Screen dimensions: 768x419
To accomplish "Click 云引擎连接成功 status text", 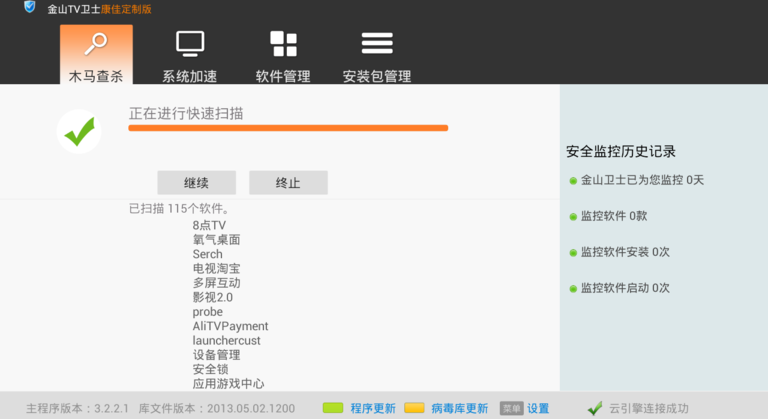I will 649,408.
